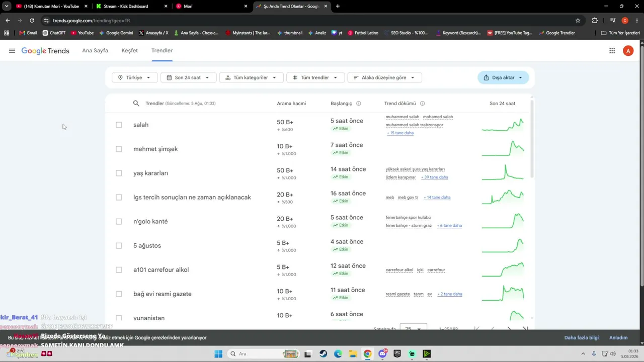This screenshot has width=644, height=362.
Task: Switch to Stream - Kick Dashboard tab
Action: pos(131,7)
